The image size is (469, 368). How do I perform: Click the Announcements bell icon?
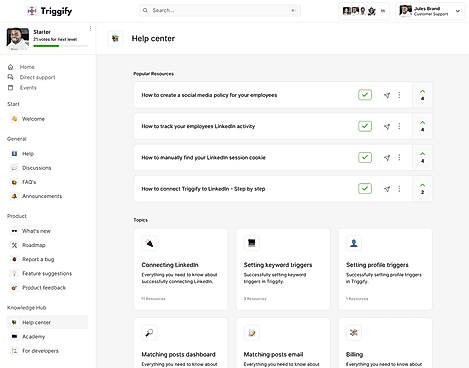14,196
